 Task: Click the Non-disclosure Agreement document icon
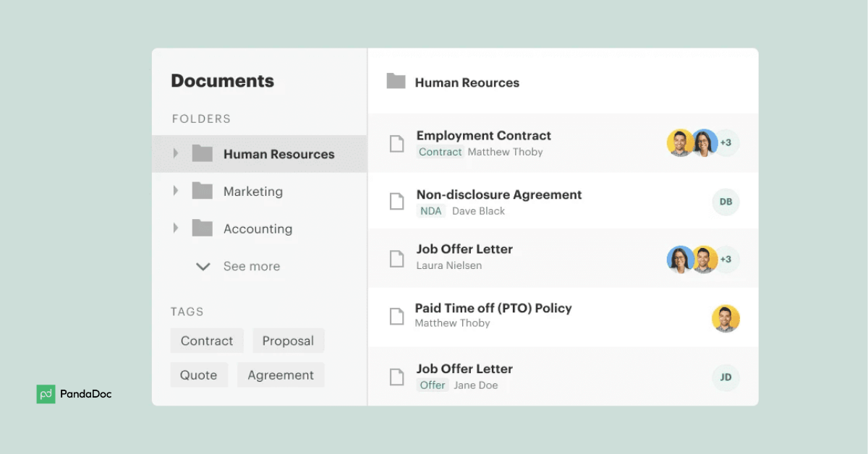coord(396,202)
